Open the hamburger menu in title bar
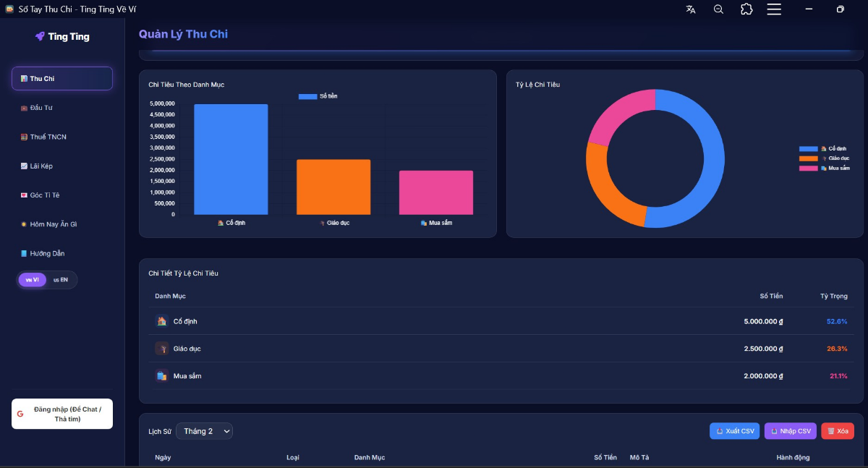The image size is (868, 468). click(x=774, y=9)
